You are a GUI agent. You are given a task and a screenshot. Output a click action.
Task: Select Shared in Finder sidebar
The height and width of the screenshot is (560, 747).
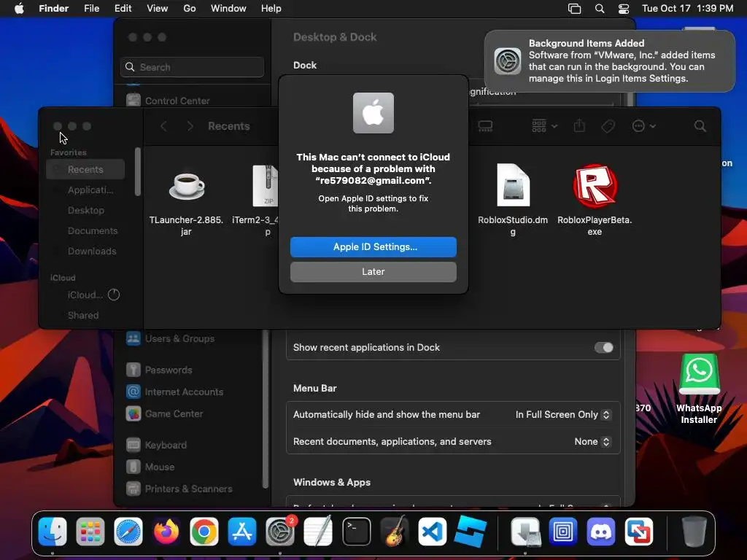point(85,315)
